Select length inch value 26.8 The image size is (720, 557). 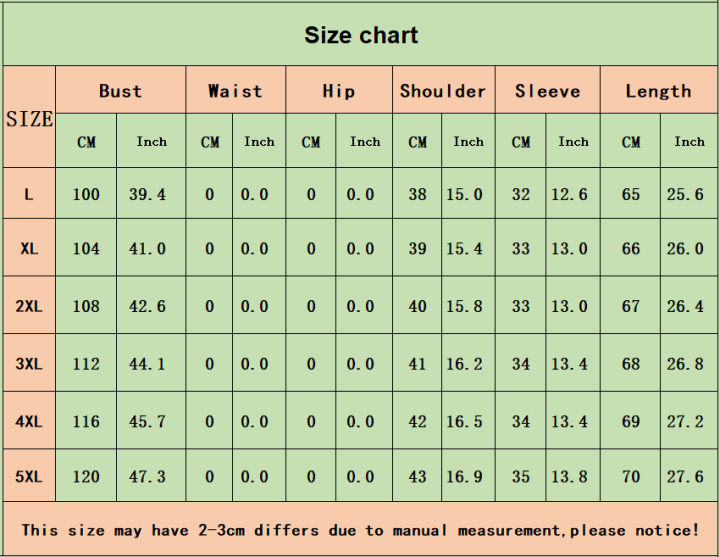click(x=685, y=364)
